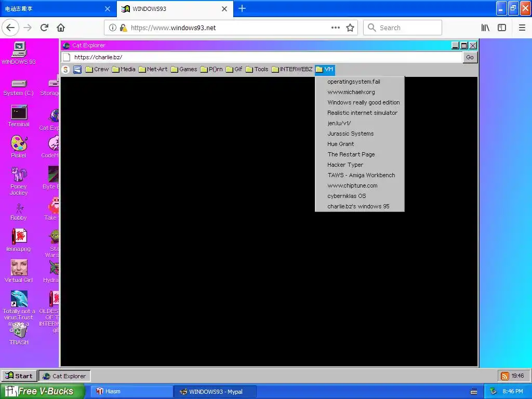Bookmark this page with star icon
Screen dimensions: 532x399
click(x=350, y=28)
